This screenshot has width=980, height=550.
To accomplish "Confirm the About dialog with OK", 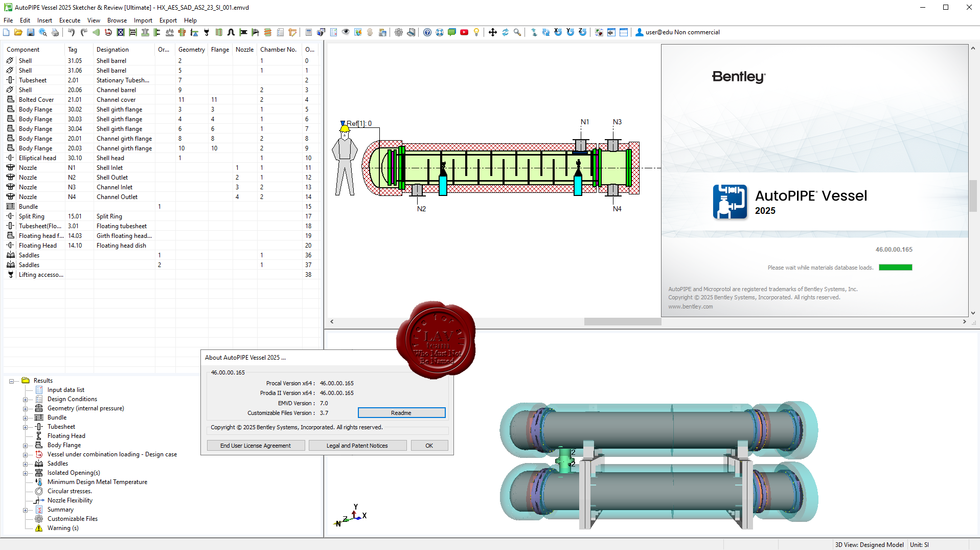I will (x=429, y=446).
